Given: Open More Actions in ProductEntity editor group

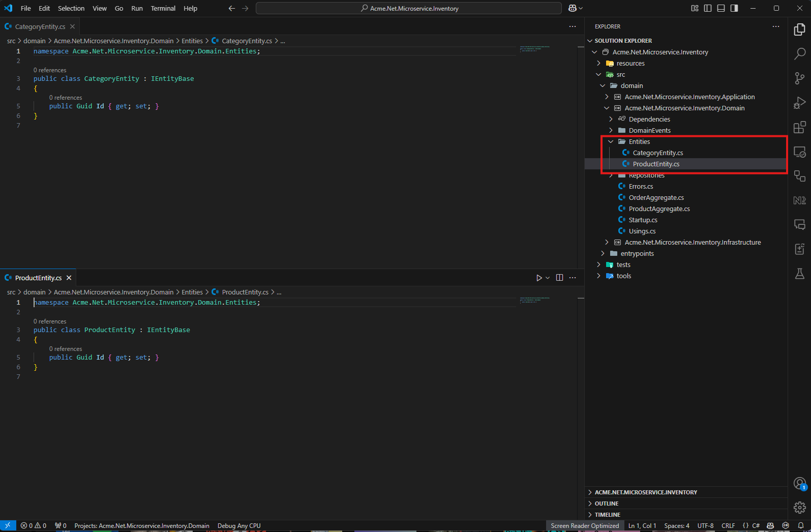Looking at the screenshot, I should [x=573, y=278].
